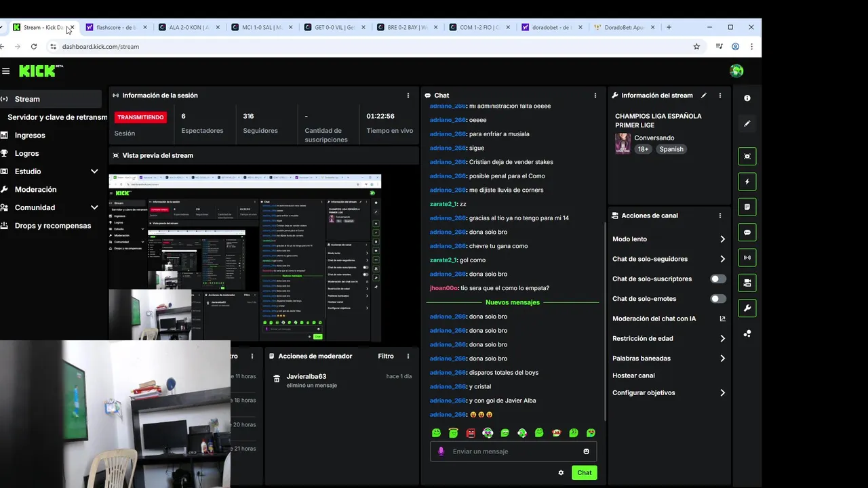Click jhoan00e username in chat
The width and height of the screenshot is (868, 488).
pos(443,288)
